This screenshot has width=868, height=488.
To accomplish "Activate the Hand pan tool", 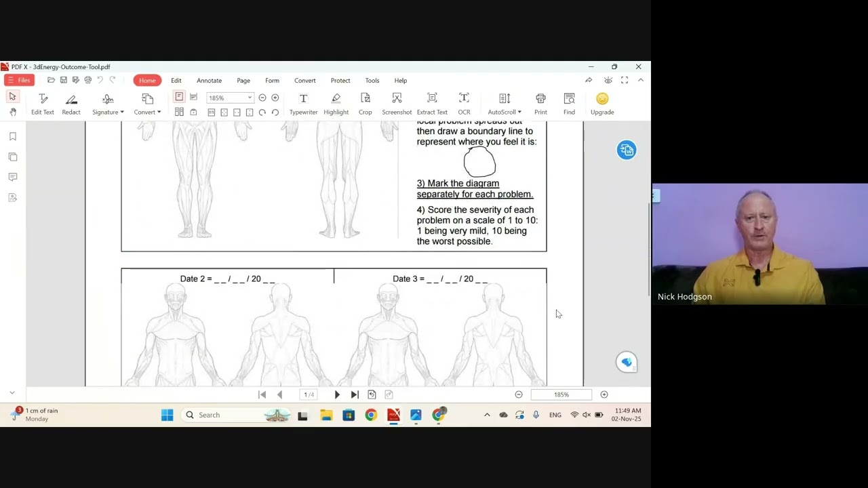I will [12, 112].
